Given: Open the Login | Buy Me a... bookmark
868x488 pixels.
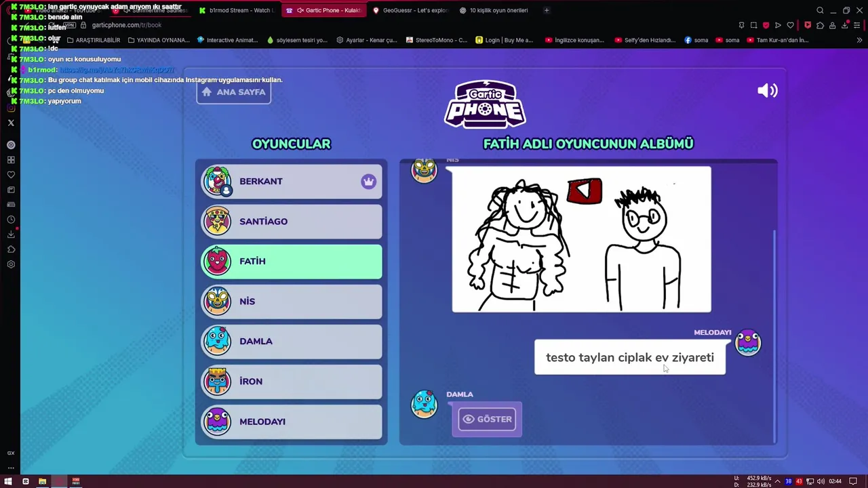Looking at the screenshot, I should pyautogui.click(x=505, y=40).
